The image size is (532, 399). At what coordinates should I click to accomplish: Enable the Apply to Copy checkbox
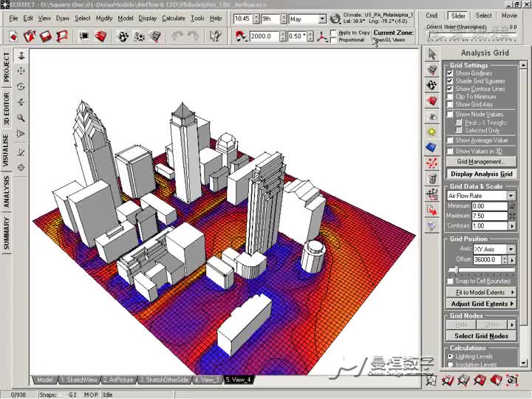point(332,33)
